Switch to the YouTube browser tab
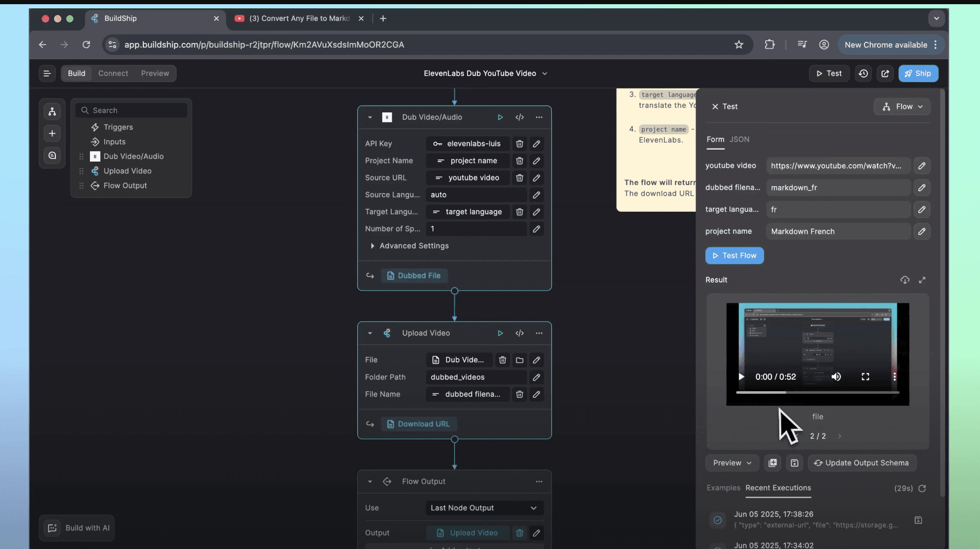 pos(299,18)
